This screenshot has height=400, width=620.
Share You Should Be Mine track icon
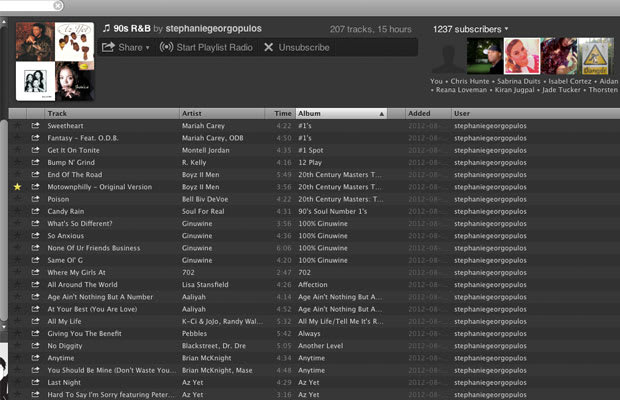(36, 370)
